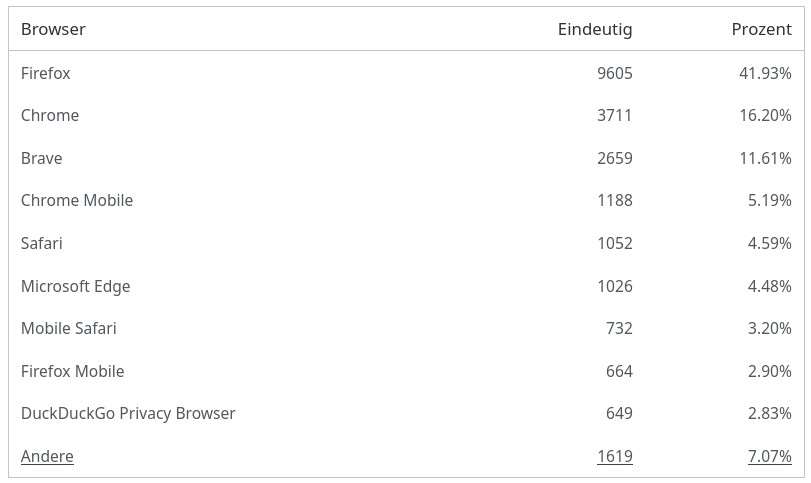This screenshot has width=811, height=483.
Task: Click the underlined 7.07% value
Action: [x=769, y=456]
